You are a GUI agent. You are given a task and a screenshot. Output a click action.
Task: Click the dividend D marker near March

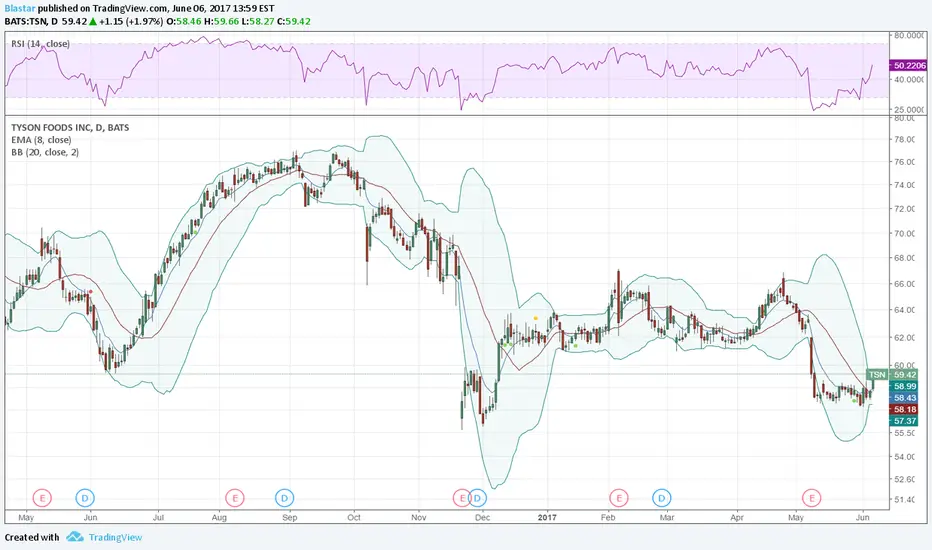click(x=662, y=498)
